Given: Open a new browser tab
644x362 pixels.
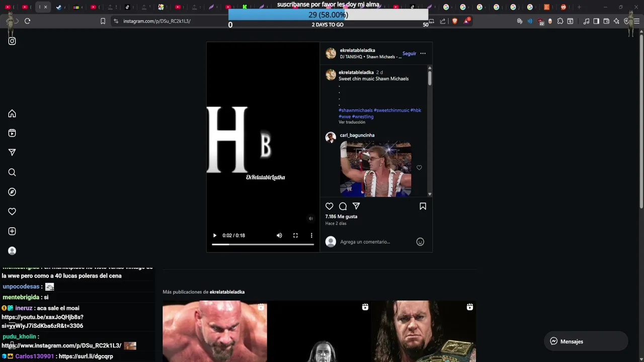Looking at the screenshot, I should click(x=579, y=7).
